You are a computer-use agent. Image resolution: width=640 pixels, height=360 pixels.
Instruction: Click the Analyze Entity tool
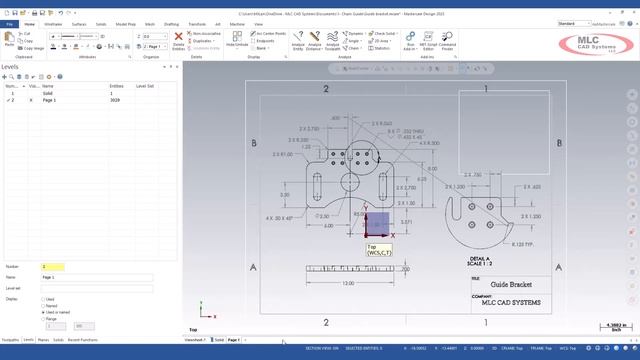pos(298,41)
